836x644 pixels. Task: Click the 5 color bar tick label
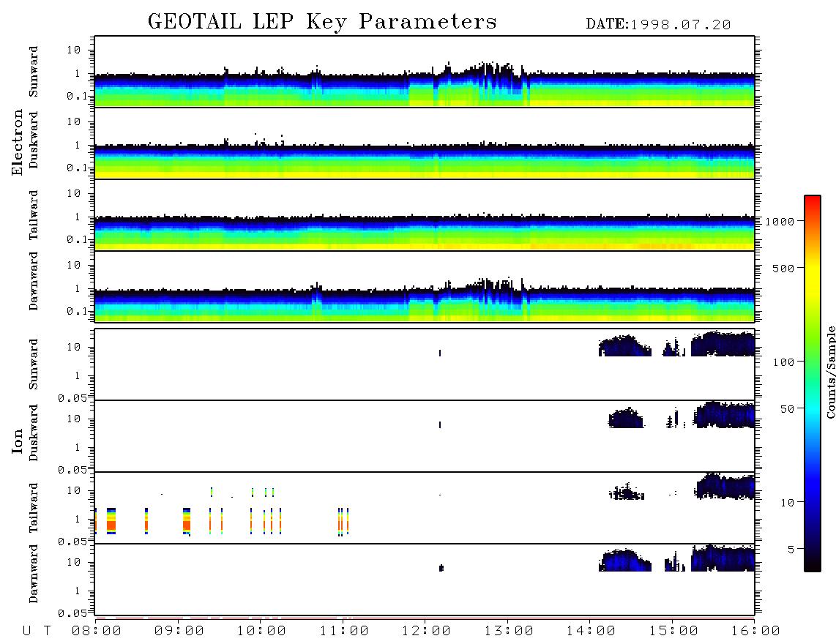[791, 550]
